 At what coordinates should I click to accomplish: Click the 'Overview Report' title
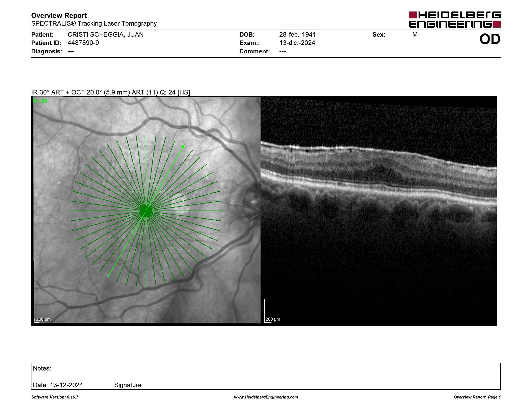click(59, 16)
